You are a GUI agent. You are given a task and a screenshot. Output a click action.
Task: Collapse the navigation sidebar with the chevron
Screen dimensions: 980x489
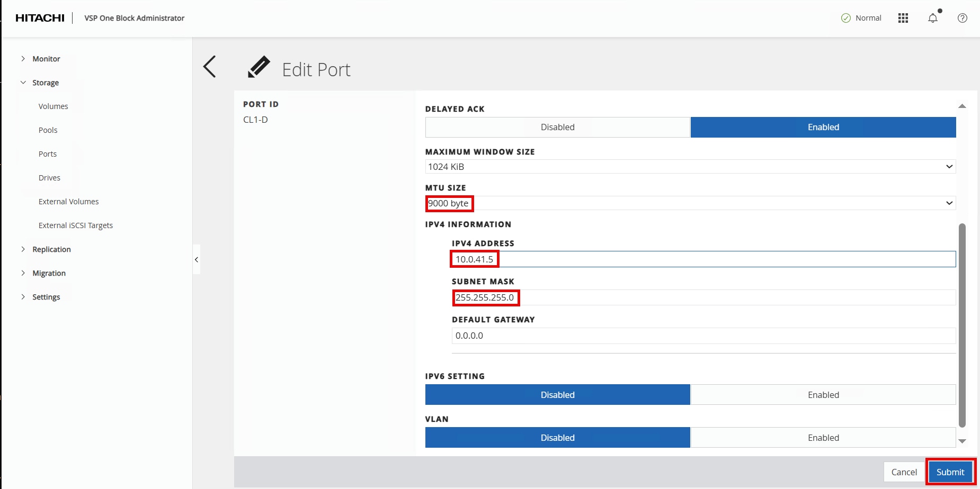coord(196,259)
